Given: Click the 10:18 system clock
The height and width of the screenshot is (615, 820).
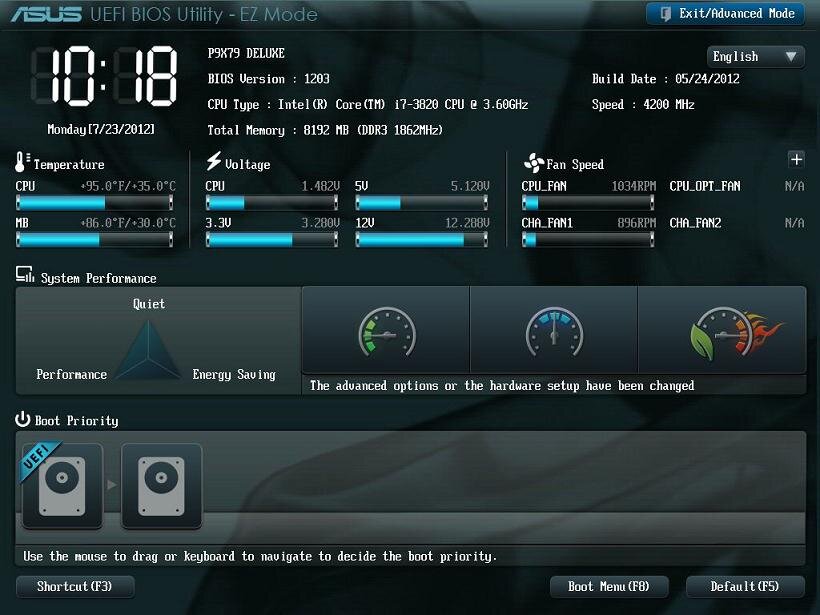Looking at the screenshot, I should pyautogui.click(x=105, y=76).
